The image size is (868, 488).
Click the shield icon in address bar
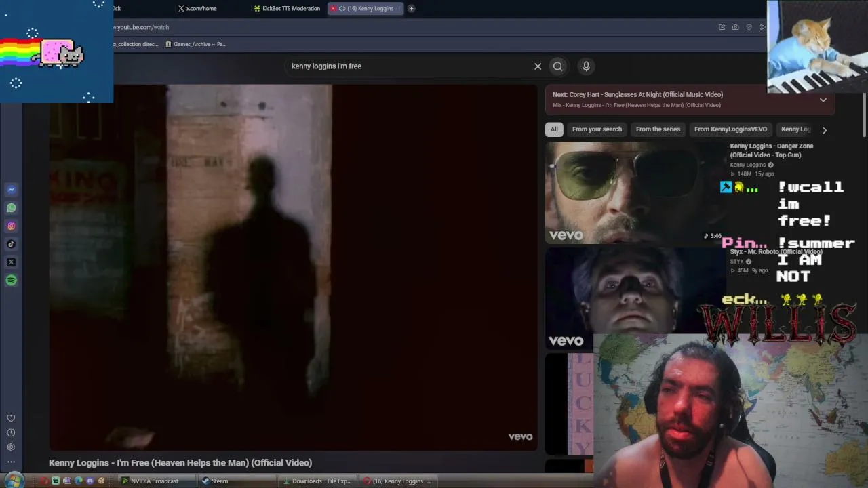[749, 27]
